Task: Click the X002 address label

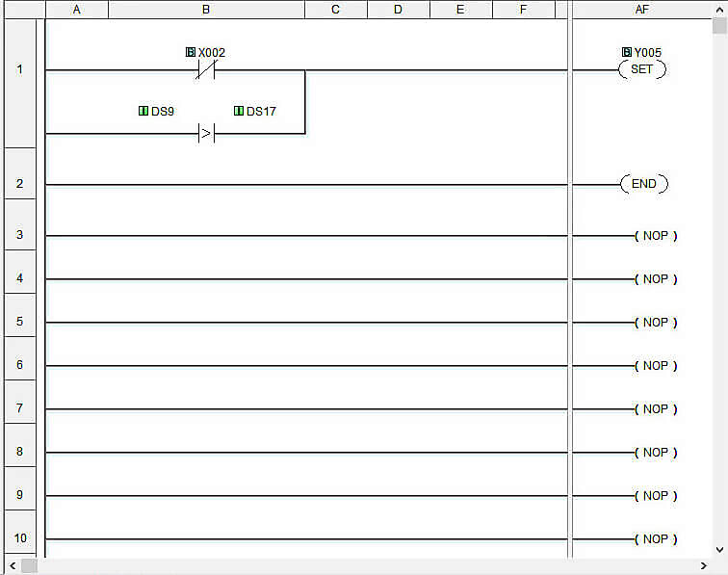Action: tap(212, 52)
